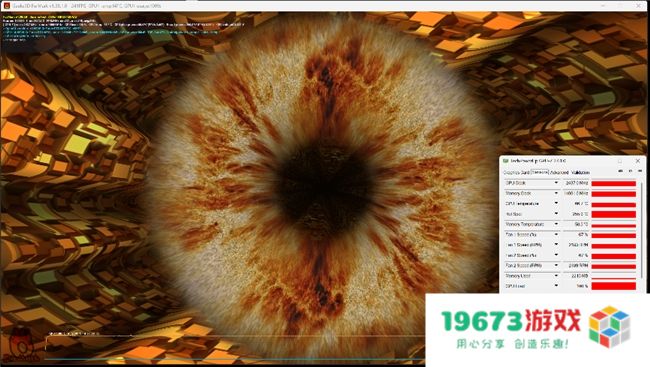Expand the Memory Clock sensor dropdown
650x367 pixels.
(x=556, y=193)
